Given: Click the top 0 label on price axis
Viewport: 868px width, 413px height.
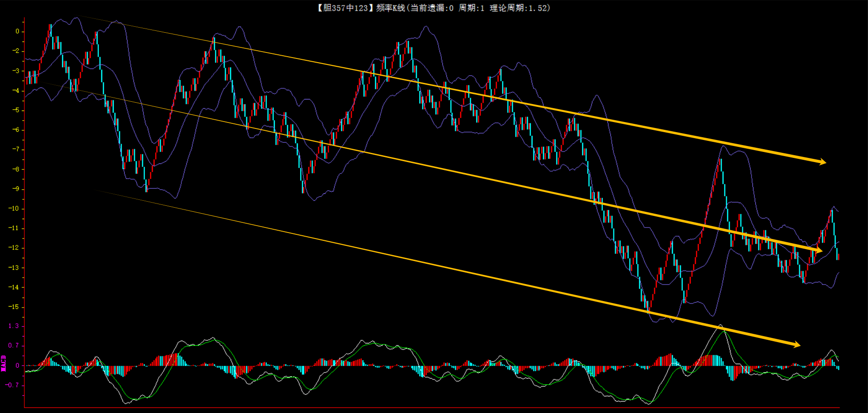Looking at the screenshot, I should click(17, 31).
